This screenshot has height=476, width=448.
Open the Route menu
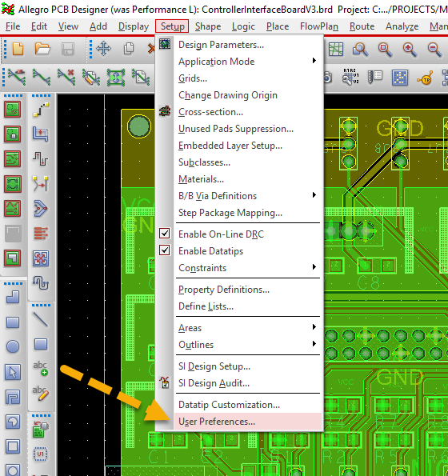point(362,26)
